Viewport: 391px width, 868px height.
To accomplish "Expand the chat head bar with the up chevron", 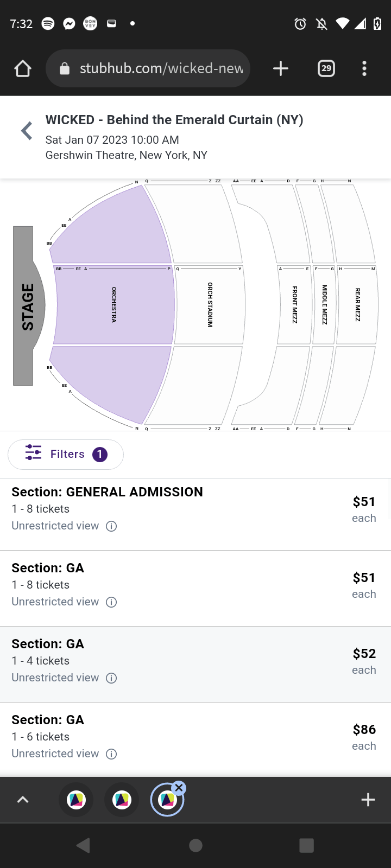I will coord(22,799).
